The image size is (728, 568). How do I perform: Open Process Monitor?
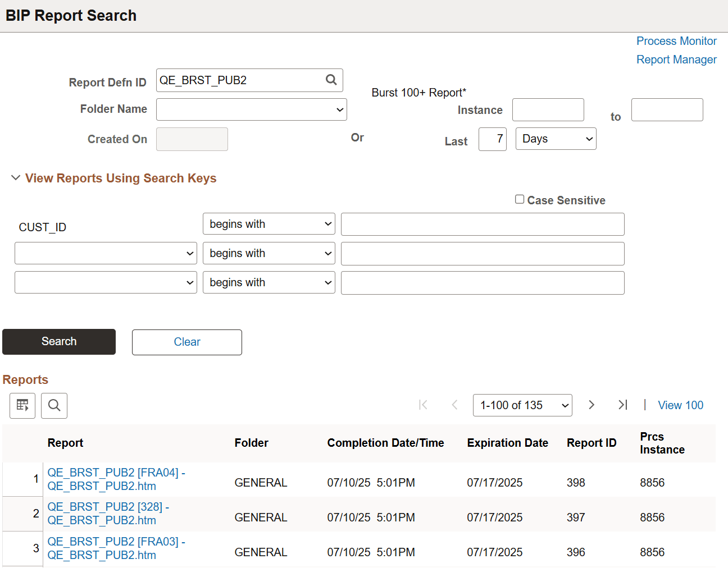coord(676,40)
